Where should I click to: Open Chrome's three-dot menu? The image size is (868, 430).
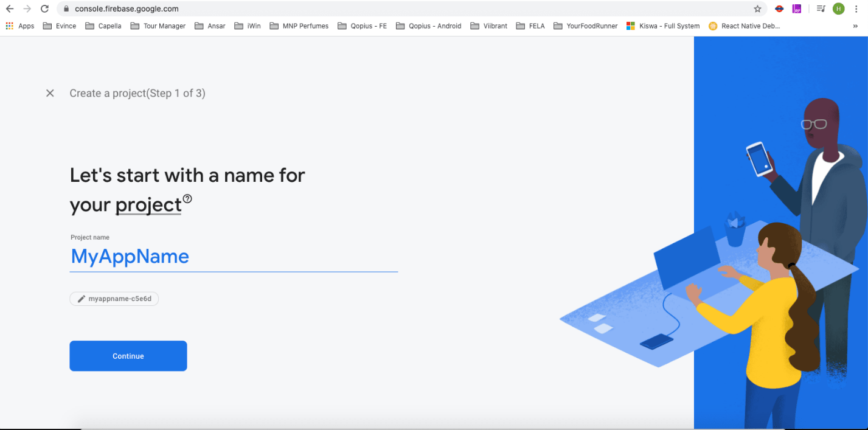(x=856, y=9)
